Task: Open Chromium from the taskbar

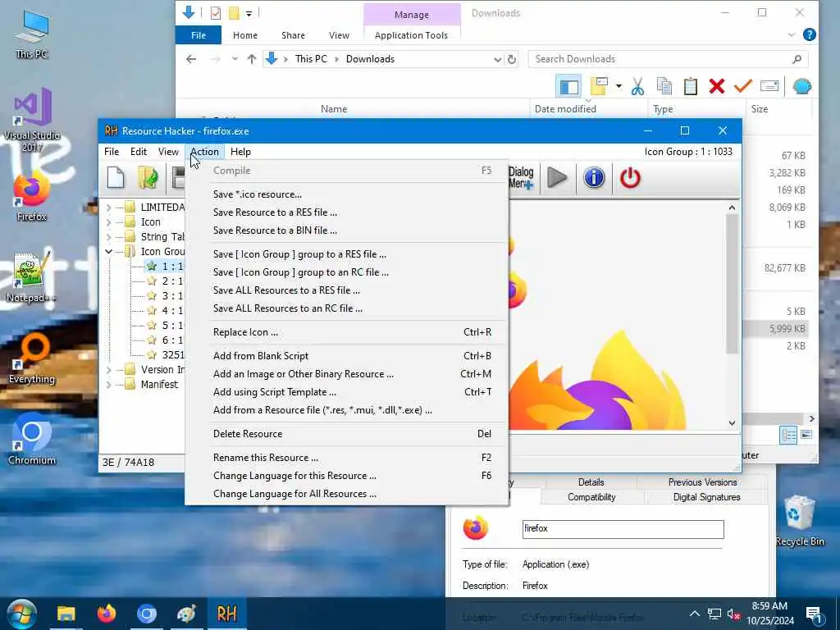Action: (x=146, y=614)
